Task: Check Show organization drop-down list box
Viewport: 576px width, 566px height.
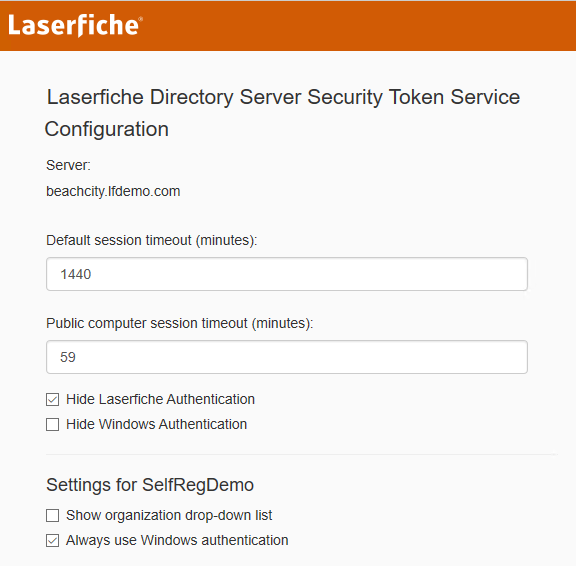Action: click(x=53, y=515)
